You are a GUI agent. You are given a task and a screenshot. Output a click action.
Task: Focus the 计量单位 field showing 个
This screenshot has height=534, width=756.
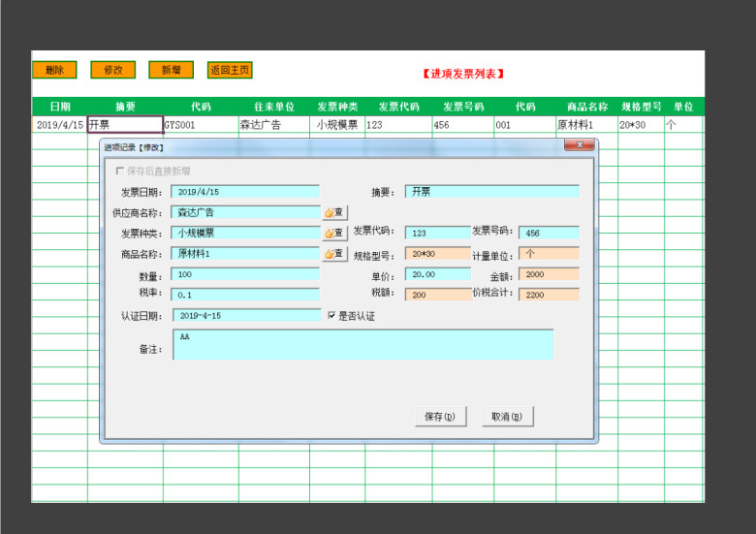[550, 254]
